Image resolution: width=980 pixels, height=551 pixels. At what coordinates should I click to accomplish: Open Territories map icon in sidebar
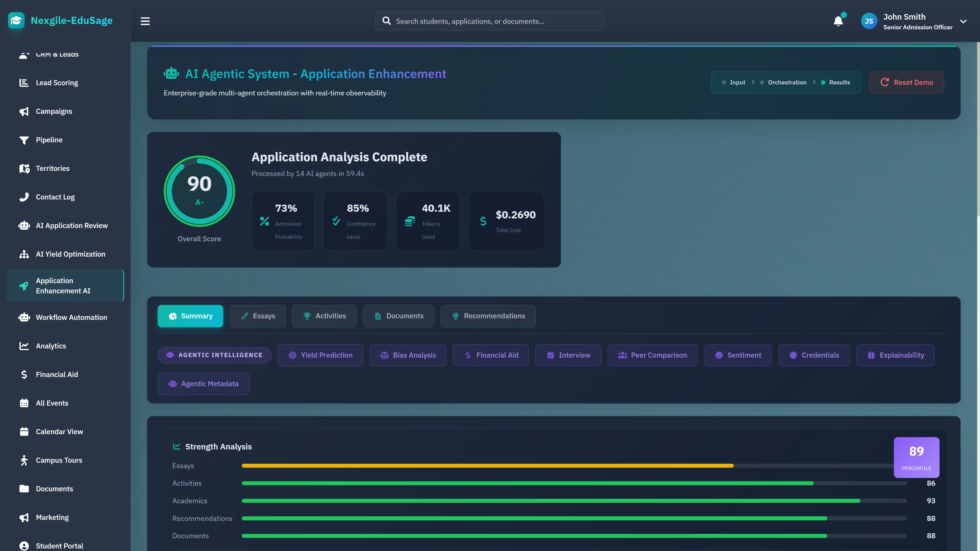click(x=24, y=168)
